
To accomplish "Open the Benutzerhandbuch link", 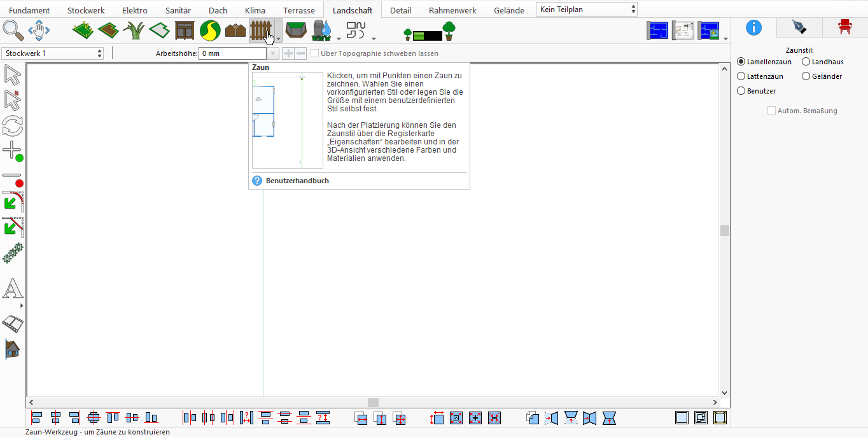I will click(297, 181).
